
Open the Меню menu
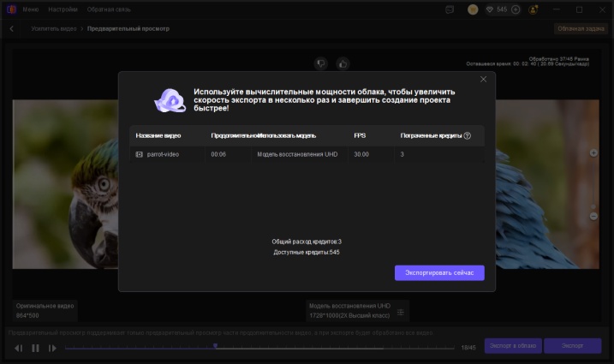31,9
